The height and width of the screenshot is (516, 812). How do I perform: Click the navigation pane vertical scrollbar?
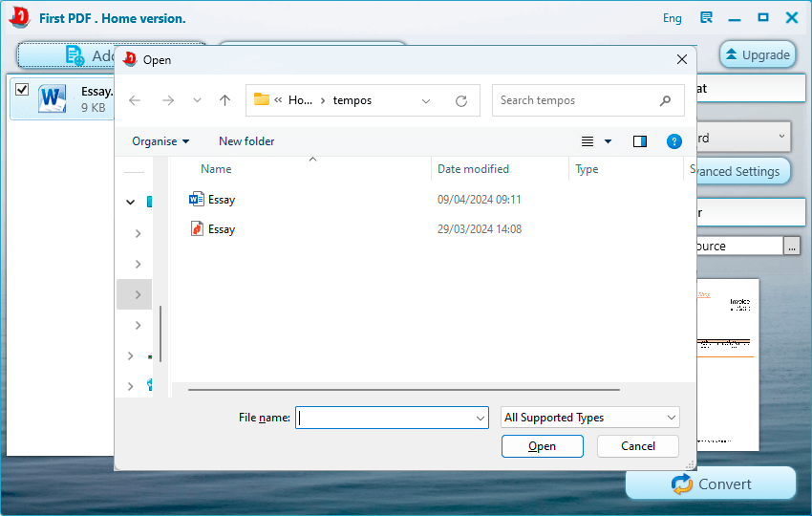pos(160,333)
